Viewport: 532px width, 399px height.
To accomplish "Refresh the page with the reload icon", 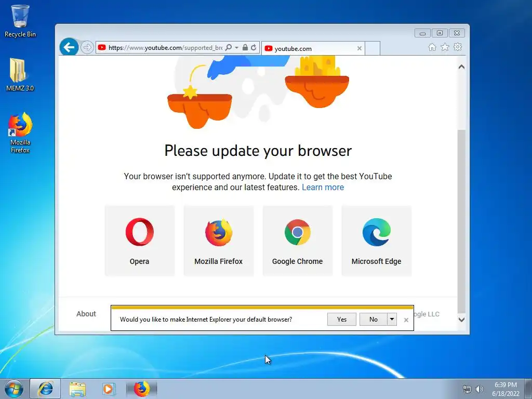I will click(x=254, y=47).
